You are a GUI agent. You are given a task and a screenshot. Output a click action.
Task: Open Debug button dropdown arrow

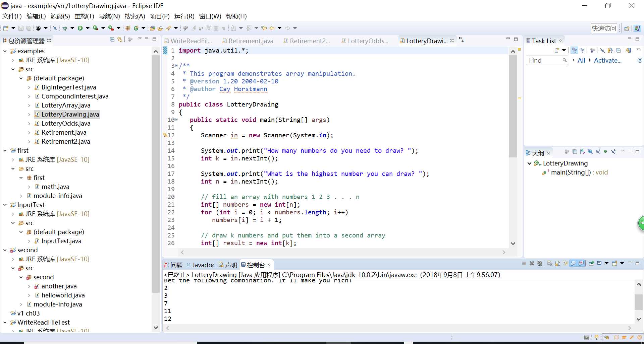(72, 28)
